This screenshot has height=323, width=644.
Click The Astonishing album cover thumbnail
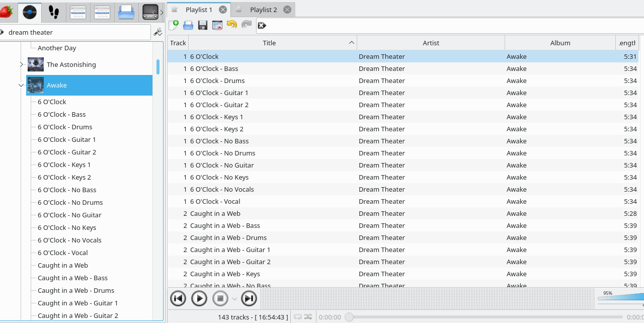click(36, 64)
